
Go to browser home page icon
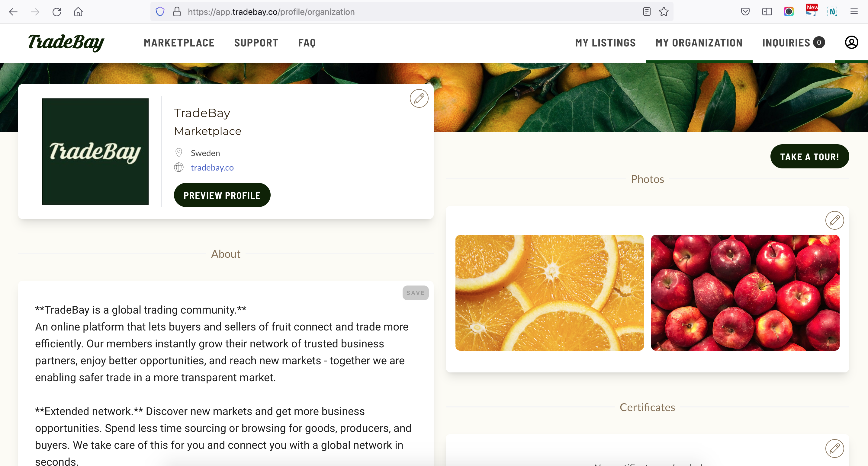click(x=78, y=12)
